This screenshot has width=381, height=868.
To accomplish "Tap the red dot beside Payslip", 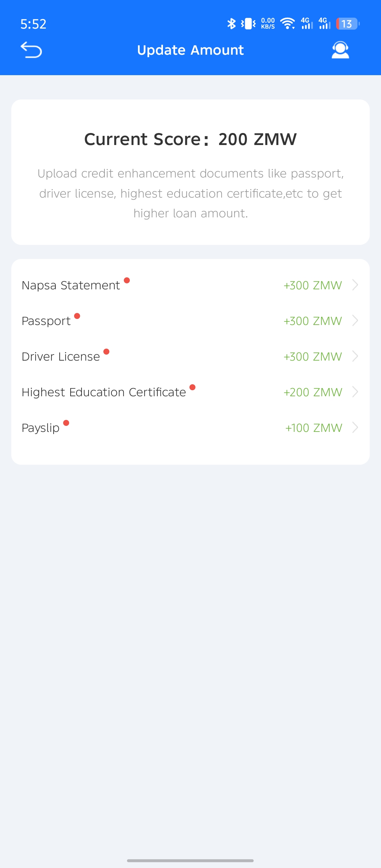I will 66,423.
